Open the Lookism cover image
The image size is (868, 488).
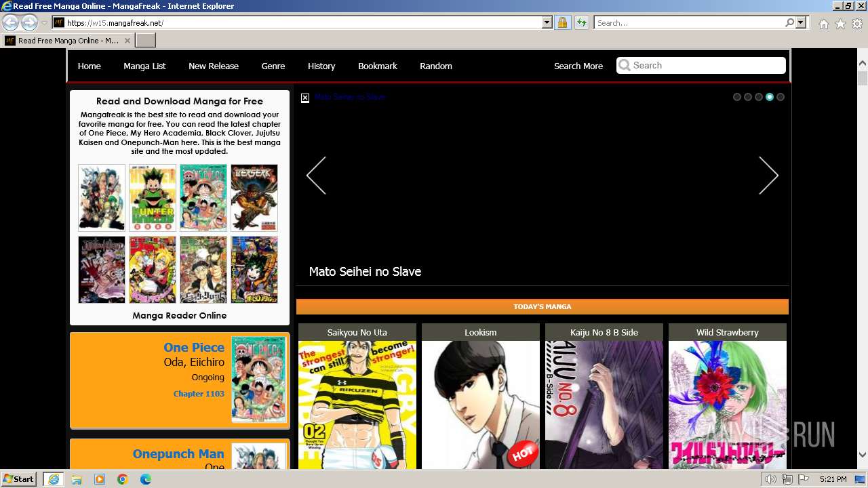tap(481, 405)
